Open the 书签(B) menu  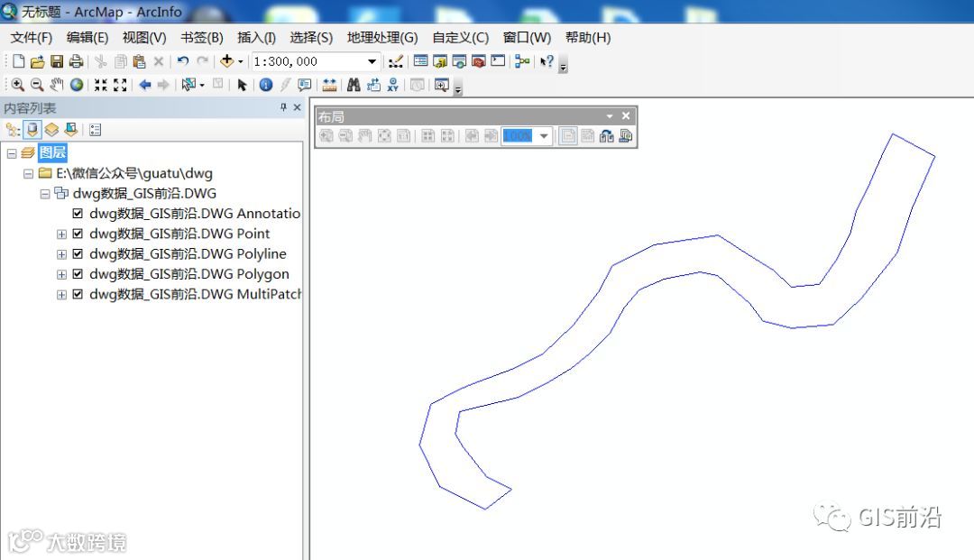coord(202,38)
